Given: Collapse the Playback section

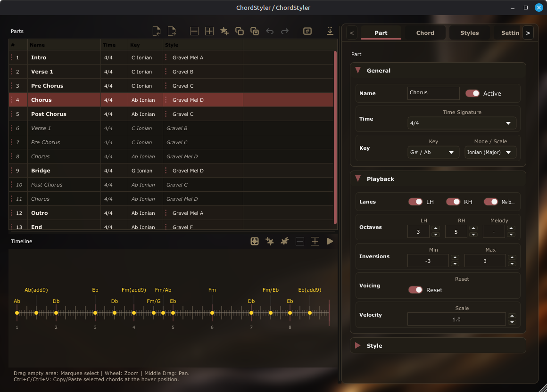Looking at the screenshot, I should click(358, 179).
